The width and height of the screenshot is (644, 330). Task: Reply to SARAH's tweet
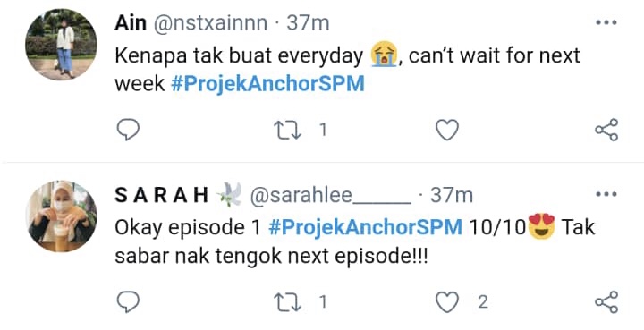[x=128, y=302]
